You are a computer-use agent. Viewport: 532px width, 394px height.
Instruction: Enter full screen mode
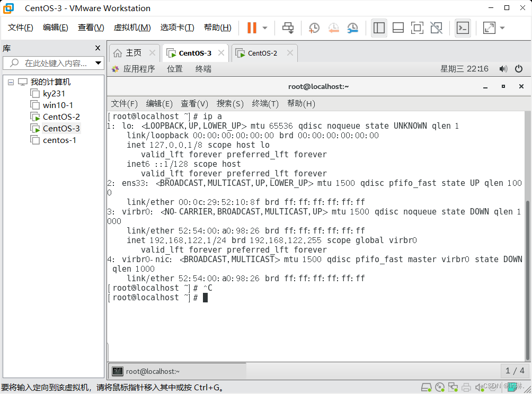tap(417, 28)
